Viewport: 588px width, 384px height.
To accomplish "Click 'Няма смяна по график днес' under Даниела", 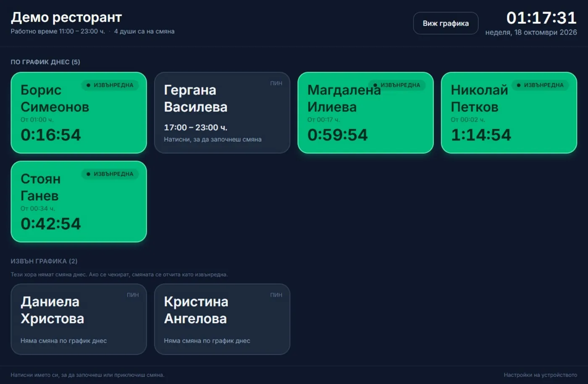I will tap(63, 341).
